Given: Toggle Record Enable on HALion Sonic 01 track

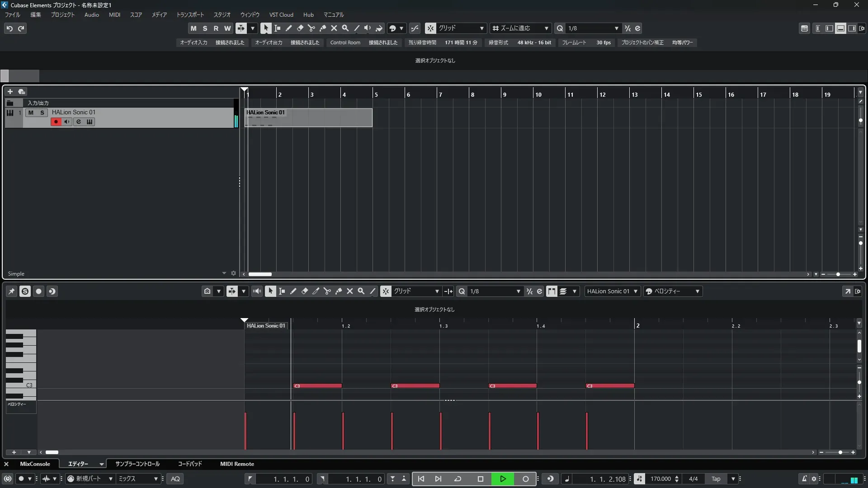Looking at the screenshot, I should pos(56,122).
